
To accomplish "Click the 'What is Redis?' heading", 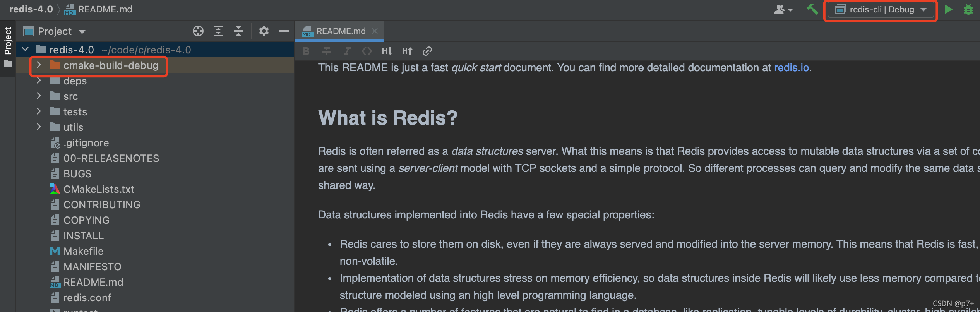I will [x=388, y=118].
